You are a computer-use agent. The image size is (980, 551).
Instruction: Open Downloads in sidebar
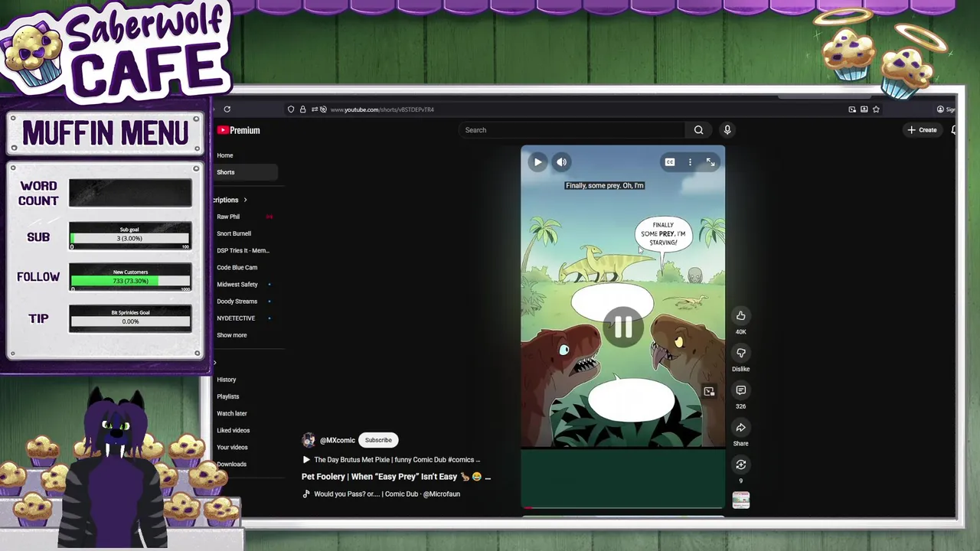click(231, 464)
